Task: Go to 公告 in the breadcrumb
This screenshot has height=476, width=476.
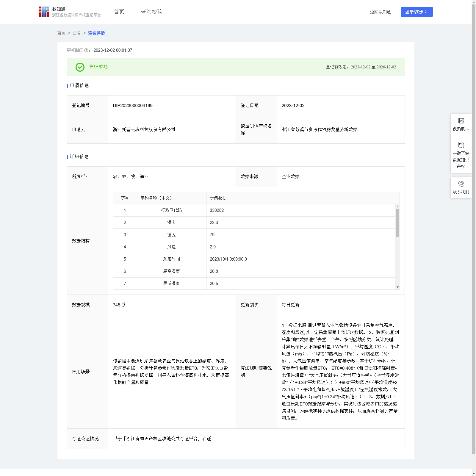Action: (77, 33)
